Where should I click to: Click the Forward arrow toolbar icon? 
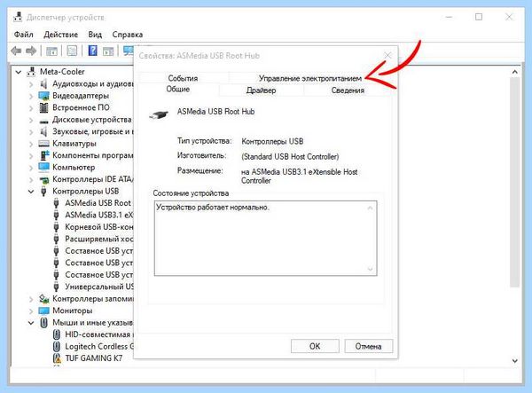pyautogui.click(x=31, y=51)
